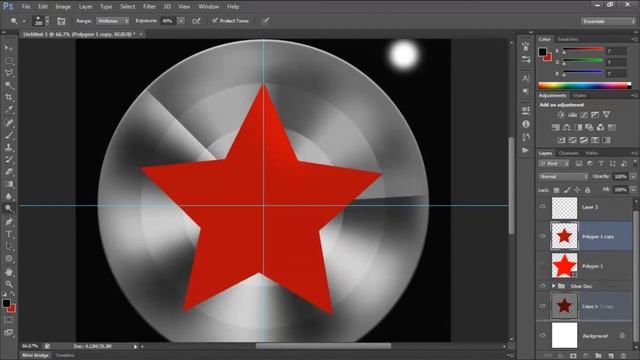Toggle lock image pixels brush icon

point(567,190)
